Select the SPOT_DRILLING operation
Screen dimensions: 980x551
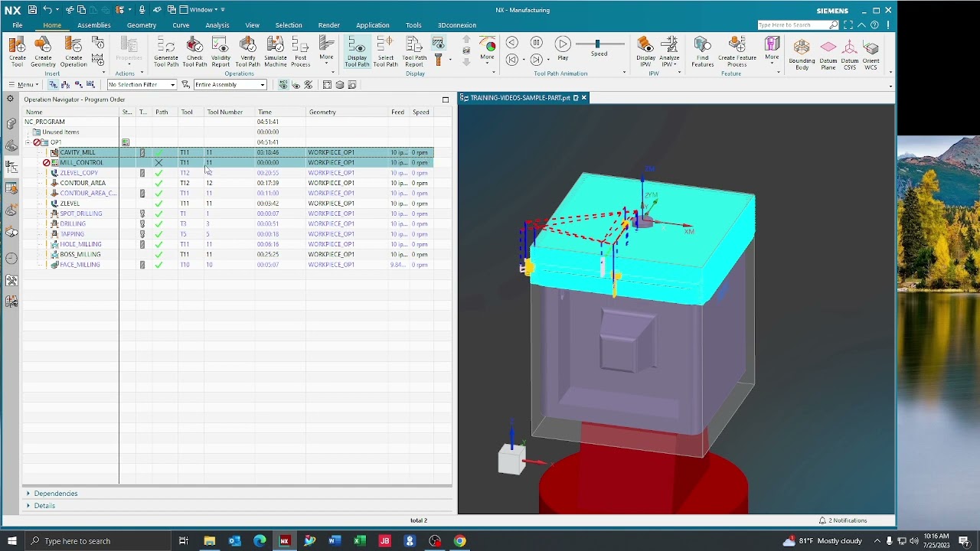pos(80,214)
